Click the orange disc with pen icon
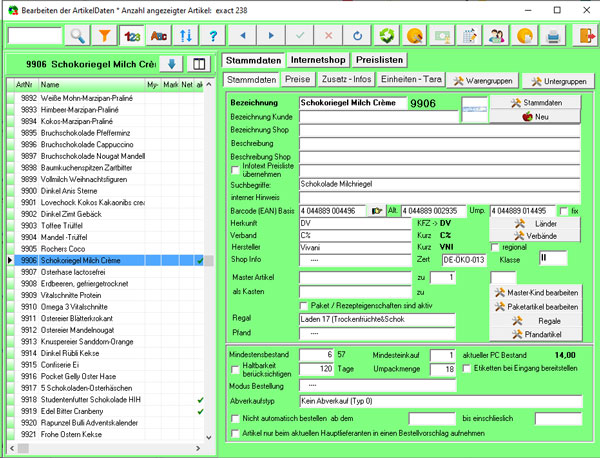This screenshot has height=458, width=600. coord(414,36)
